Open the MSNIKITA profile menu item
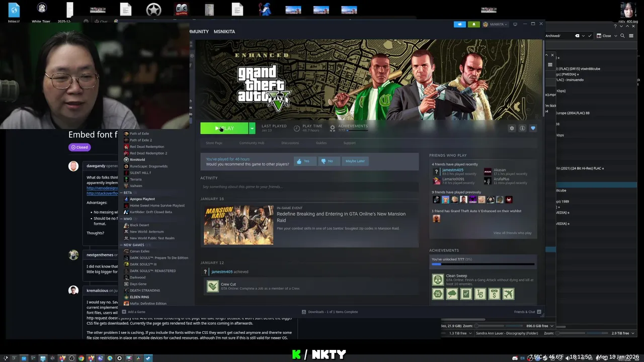 pyautogui.click(x=224, y=31)
